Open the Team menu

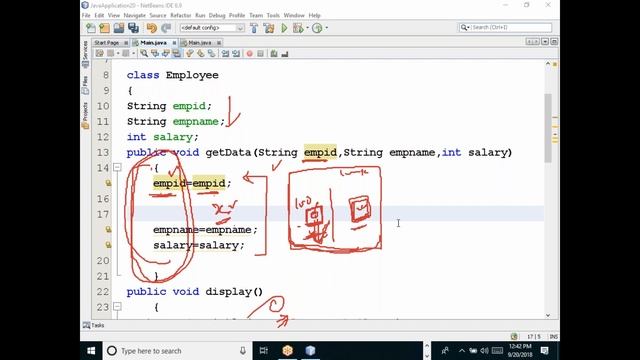tap(256, 15)
